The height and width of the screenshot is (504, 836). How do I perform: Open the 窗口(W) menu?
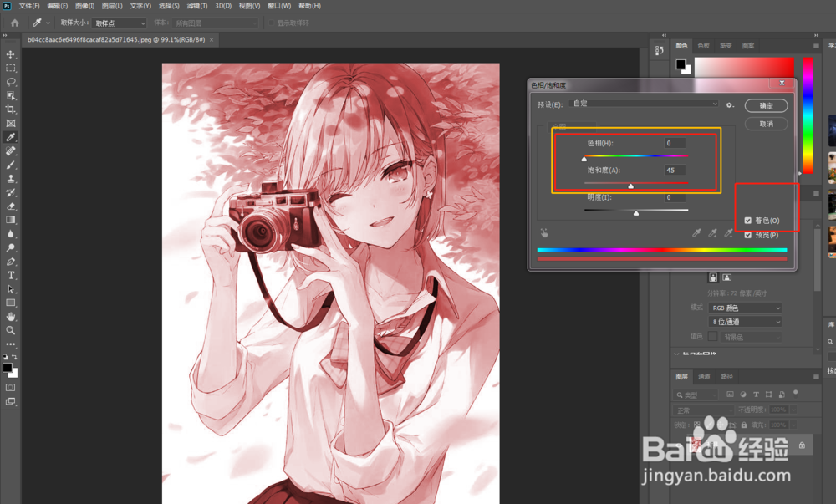point(279,6)
